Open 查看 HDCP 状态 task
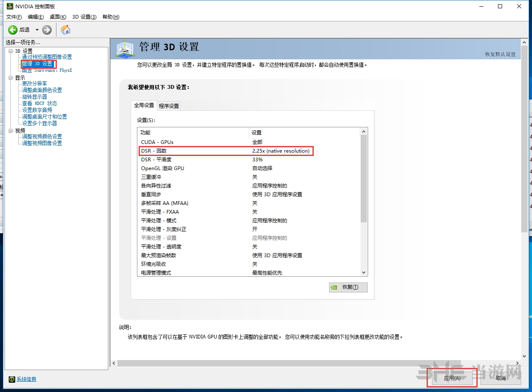Screen dimensions: 532x392 (x=40, y=103)
